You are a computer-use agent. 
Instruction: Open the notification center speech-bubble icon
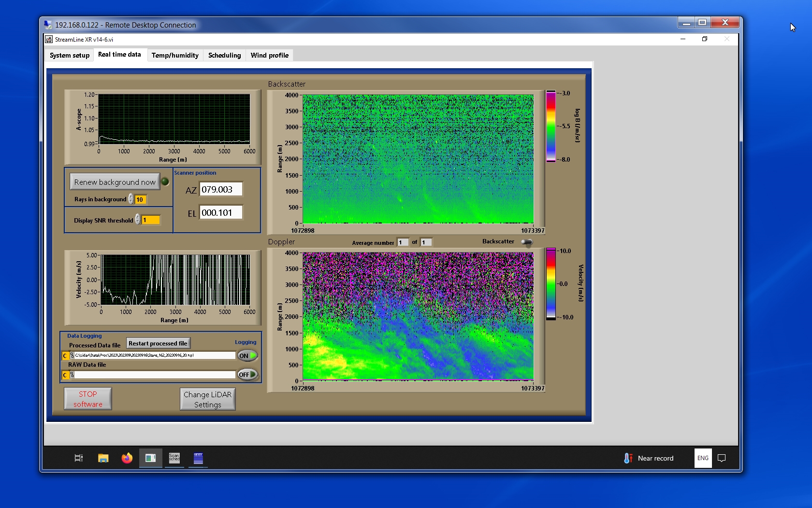pyautogui.click(x=722, y=458)
